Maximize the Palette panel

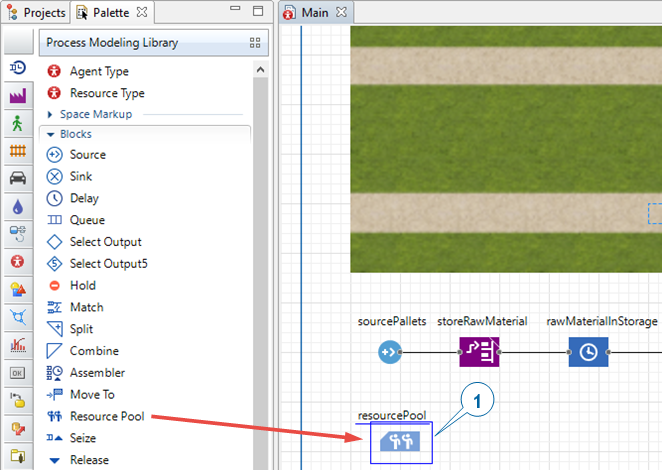coord(258,11)
